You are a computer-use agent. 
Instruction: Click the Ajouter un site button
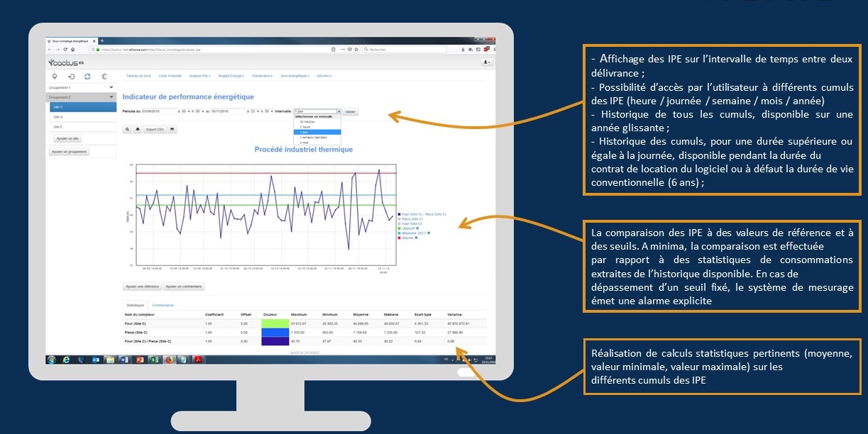tap(67, 138)
